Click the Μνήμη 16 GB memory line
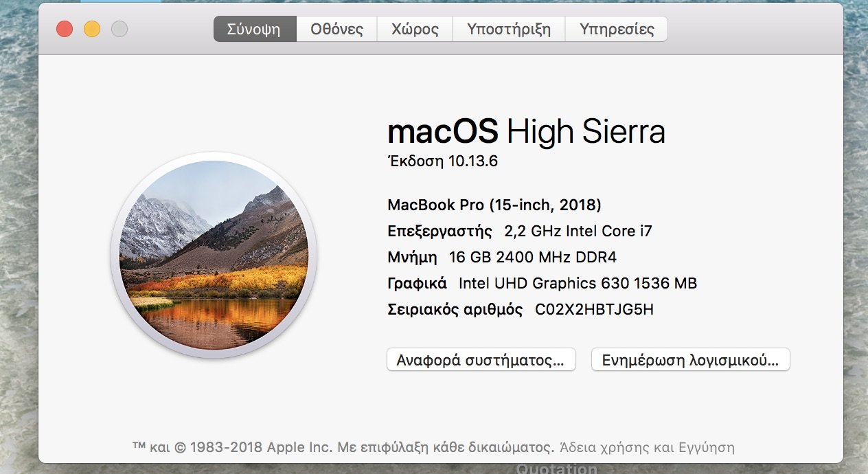 (502, 258)
